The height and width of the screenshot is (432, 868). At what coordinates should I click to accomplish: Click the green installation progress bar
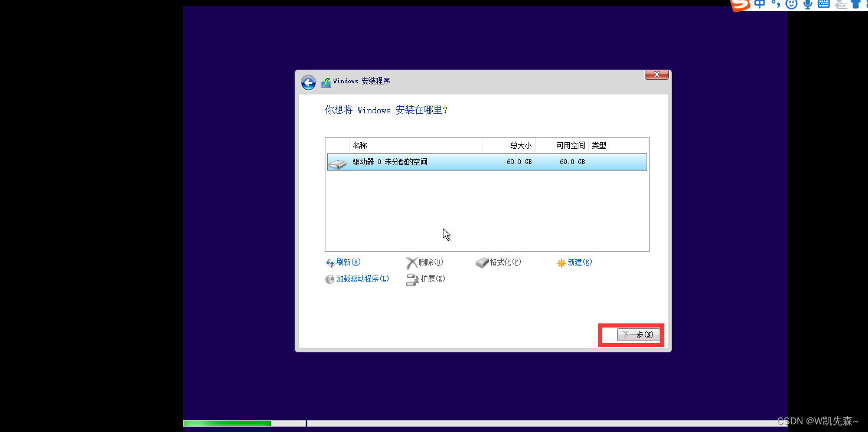[227, 423]
